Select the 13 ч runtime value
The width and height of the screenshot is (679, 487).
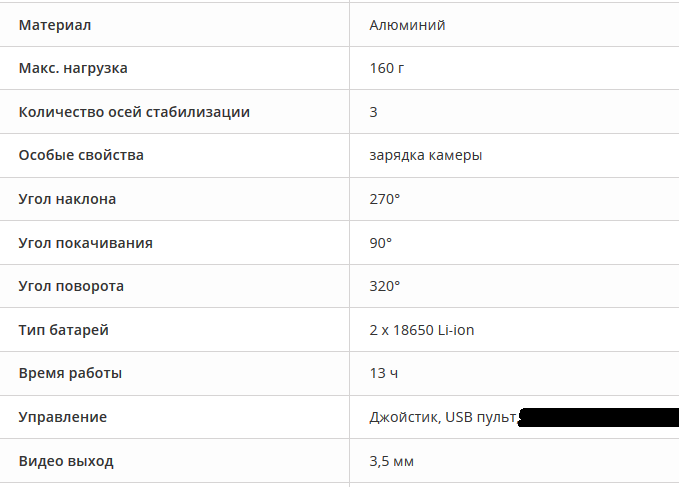384,373
